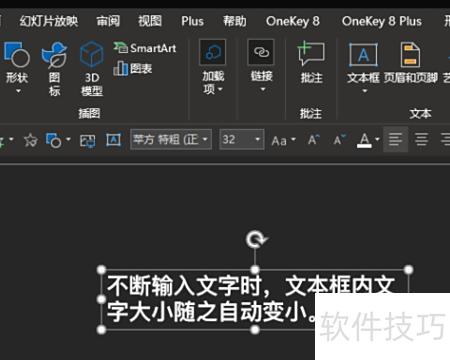Toggle left text alignment
Screen dimensions: 450x360
click(x=395, y=139)
